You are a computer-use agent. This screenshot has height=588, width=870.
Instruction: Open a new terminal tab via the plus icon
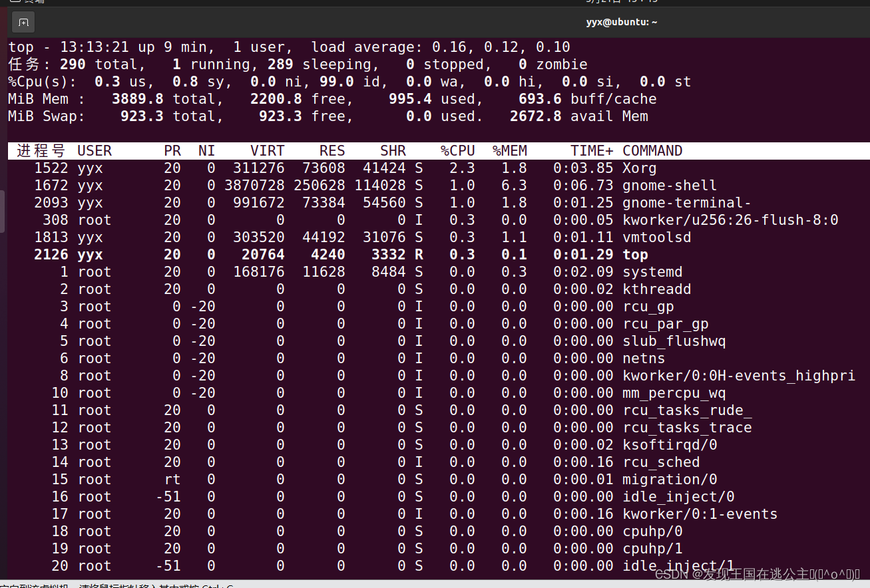pos(23,23)
